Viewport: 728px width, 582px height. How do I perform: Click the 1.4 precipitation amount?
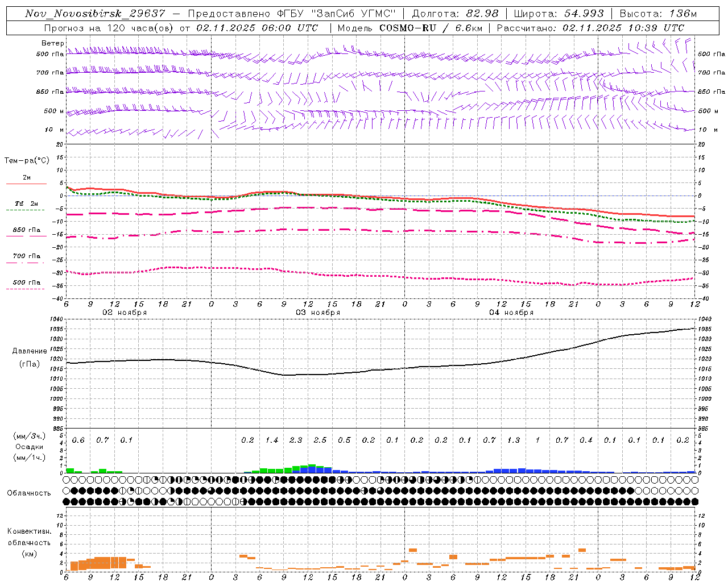point(272,440)
